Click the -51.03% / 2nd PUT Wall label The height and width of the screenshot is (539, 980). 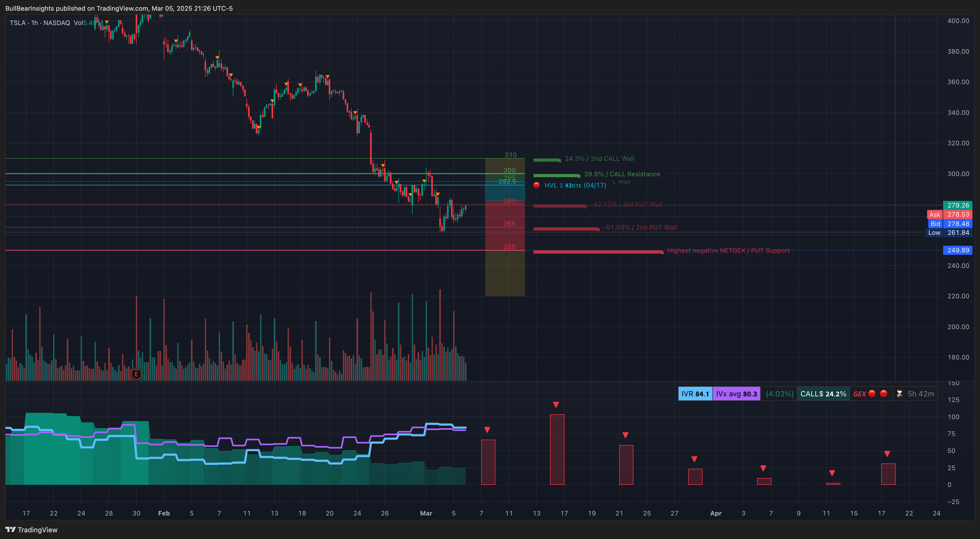point(640,228)
